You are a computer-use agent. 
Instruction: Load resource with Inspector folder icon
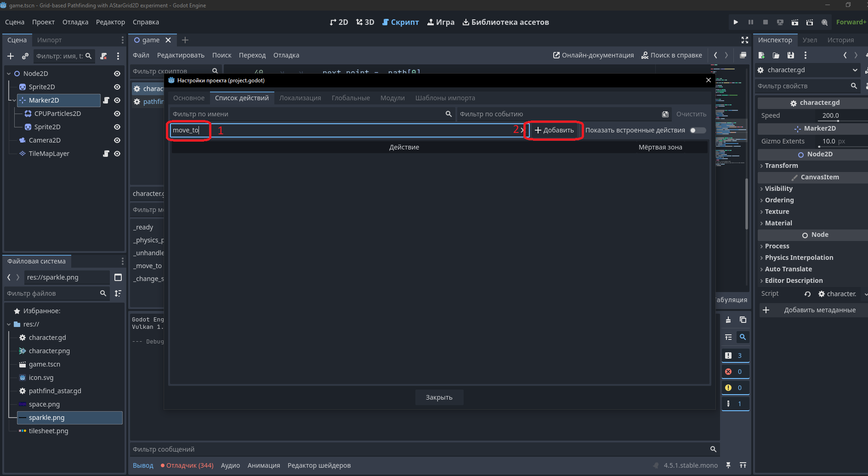tap(776, 55)
